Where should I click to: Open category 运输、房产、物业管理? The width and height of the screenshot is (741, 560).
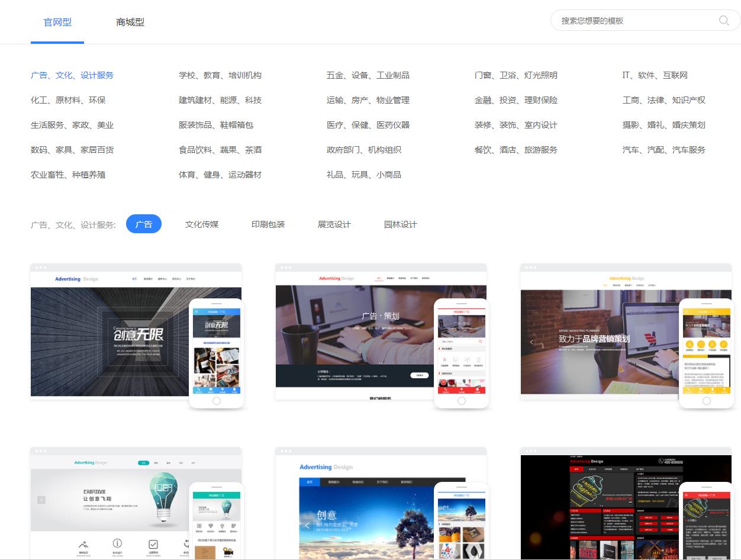click(x=368, y=100)
